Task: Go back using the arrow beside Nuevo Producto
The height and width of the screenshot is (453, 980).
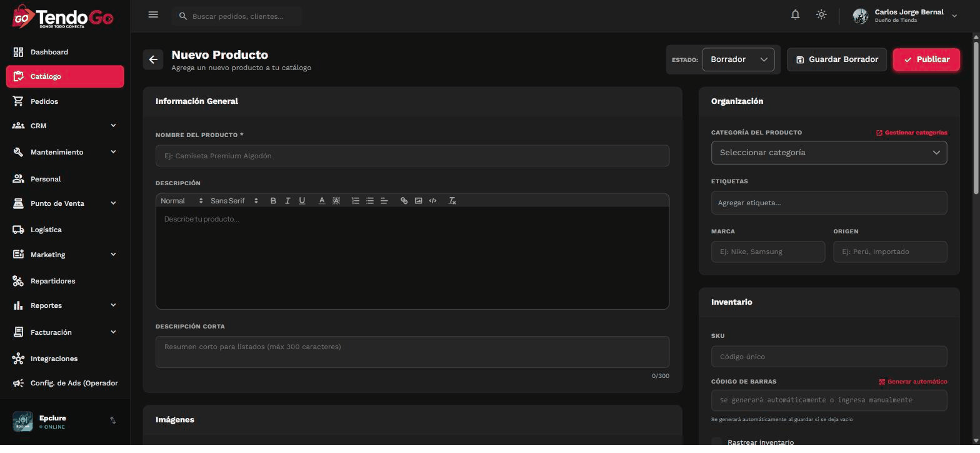Action: [153, 59]
